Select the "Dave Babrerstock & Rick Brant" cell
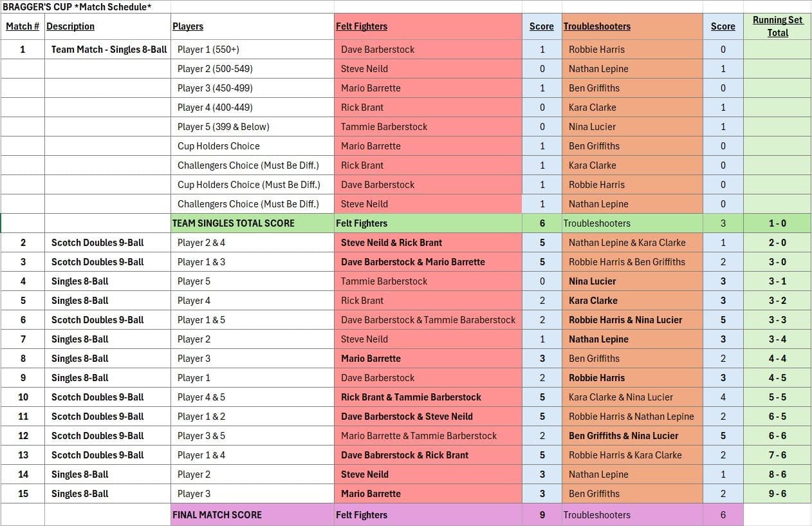Viewport: 812px width, 526px height. click(x=428, y=455)
